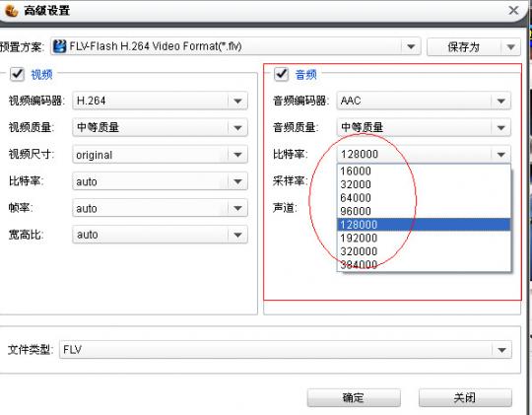Open the 视频质量 dropdown
532x415 pixels.
click(161, 128)
